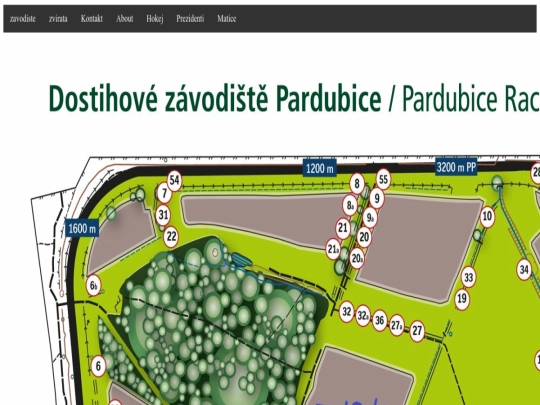Select obstacle marker 31

tap(163, 215)
